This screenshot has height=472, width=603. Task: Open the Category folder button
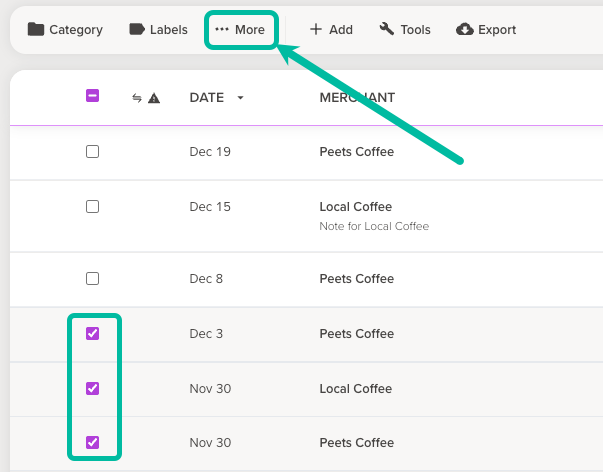click(65, 30)
